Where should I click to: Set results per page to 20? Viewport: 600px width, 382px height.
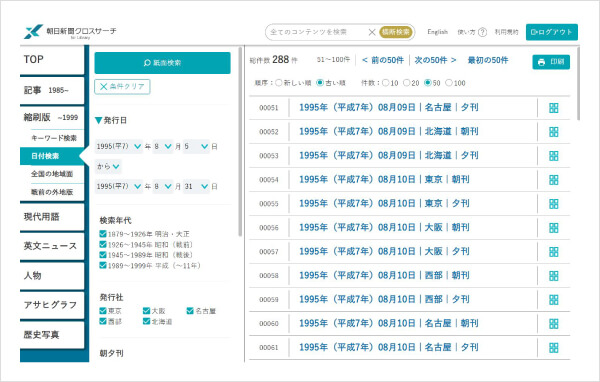coord(406,83)
